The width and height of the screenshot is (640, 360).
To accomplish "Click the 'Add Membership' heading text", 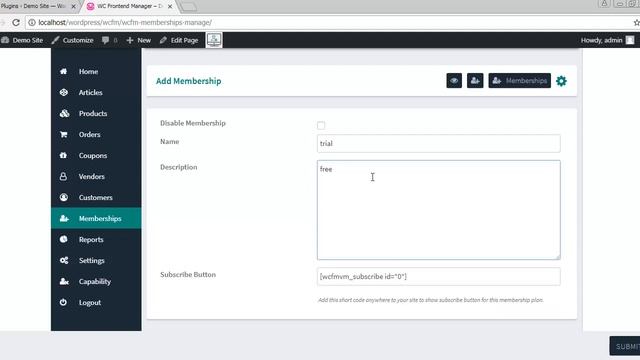I will point(189,81).
